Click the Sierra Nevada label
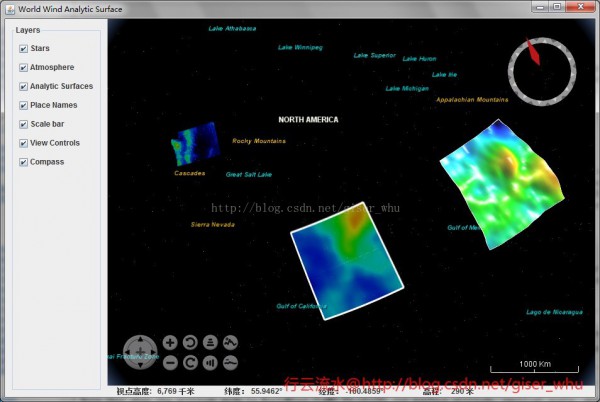This screenshot has width=600, height=402. (213, 224)
